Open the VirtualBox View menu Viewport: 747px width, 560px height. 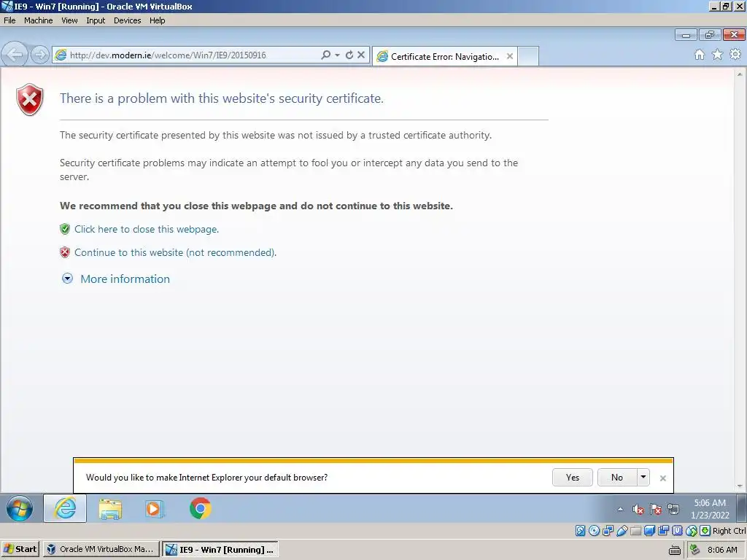[69, 20]
